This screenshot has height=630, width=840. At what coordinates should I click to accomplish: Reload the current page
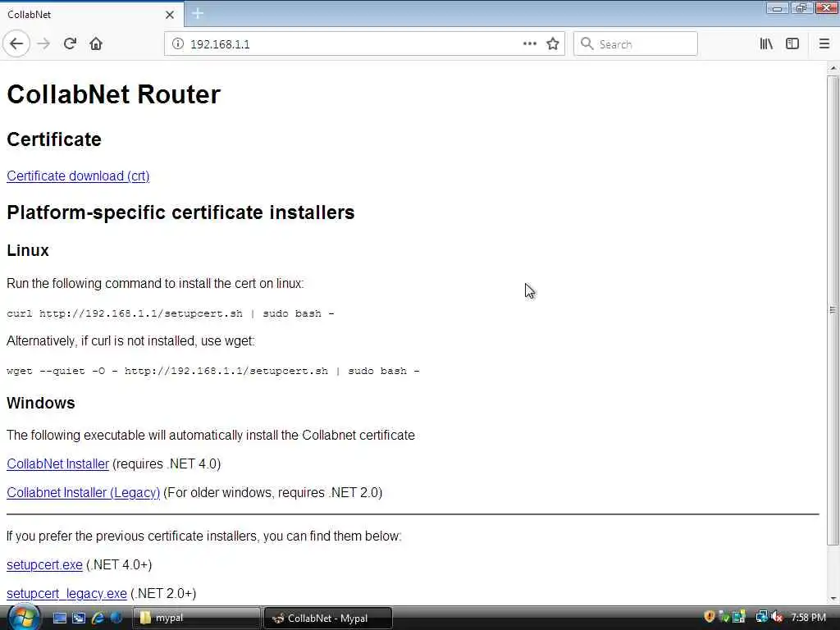(70, 44)
